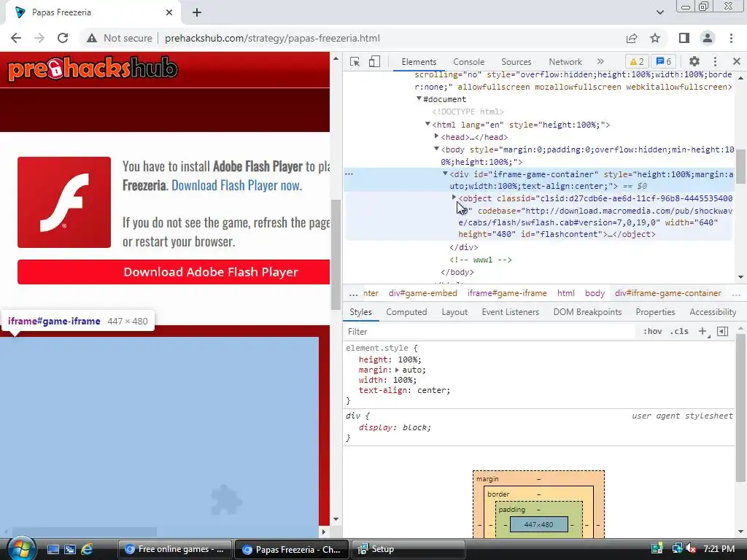Image resolution: width=747 pixels, height=560 pixels.
Task: Launch Internet Explorer from quick launch
Action: click(87, 549)
